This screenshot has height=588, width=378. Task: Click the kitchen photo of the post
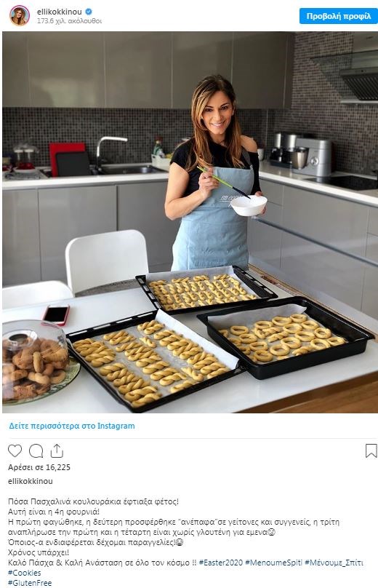(190, 223)
